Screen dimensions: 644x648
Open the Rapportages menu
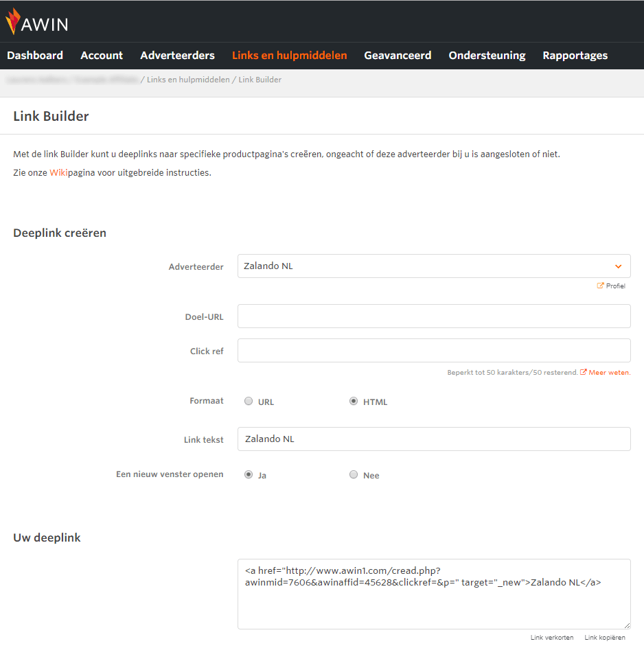pyautogui.click(x=575, y=56)
